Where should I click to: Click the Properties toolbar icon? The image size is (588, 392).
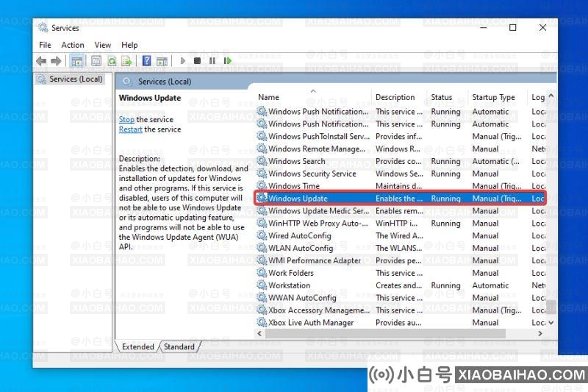[x=96, y=61]
